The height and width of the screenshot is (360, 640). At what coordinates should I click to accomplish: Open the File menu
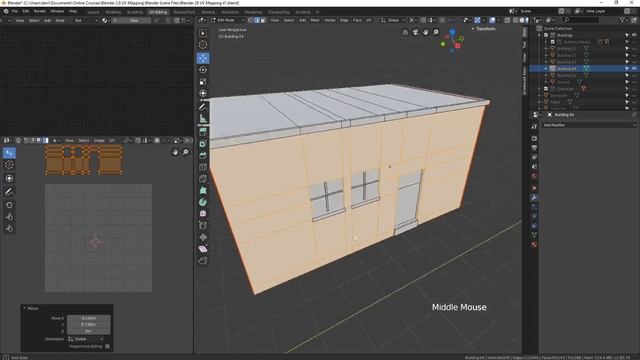coord(15,11)
